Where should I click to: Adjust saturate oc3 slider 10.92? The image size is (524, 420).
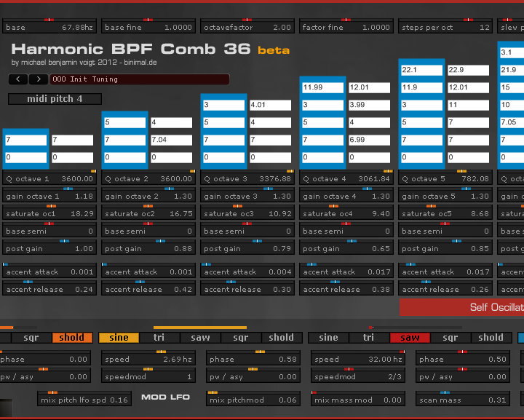coord(247,212)
